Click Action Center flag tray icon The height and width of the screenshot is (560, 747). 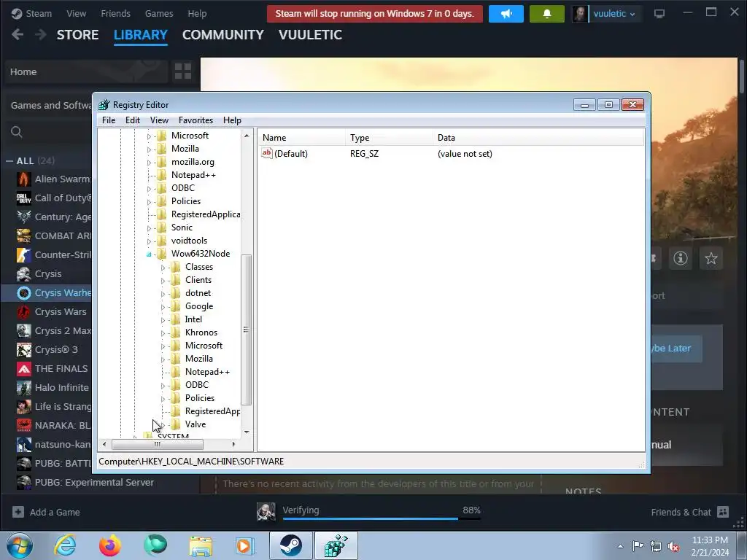(638, 546)
